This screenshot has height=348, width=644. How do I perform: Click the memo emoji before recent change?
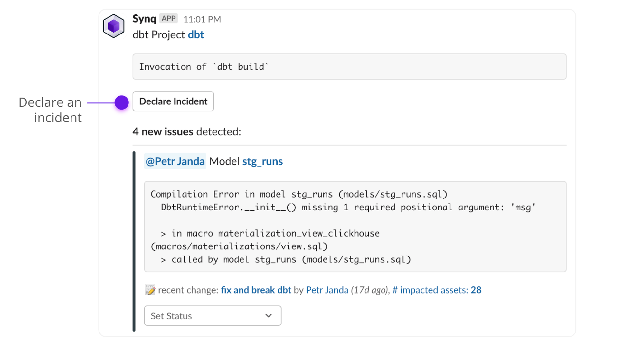pyautogui.click(x=150, y=290)
